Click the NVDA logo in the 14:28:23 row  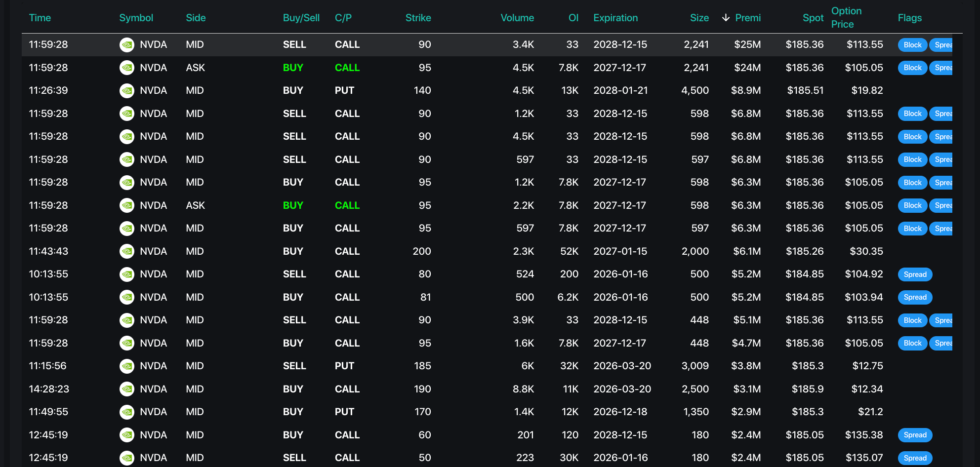[x=127, y=389]
